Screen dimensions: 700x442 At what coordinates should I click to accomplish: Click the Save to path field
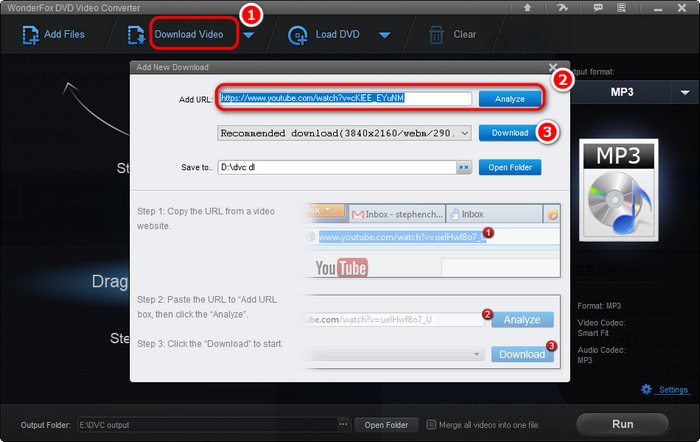[x=337, y=167]
